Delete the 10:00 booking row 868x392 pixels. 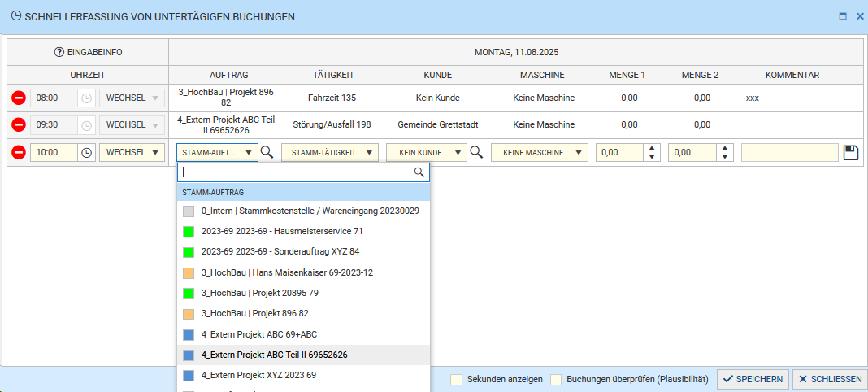click(18, 152)
